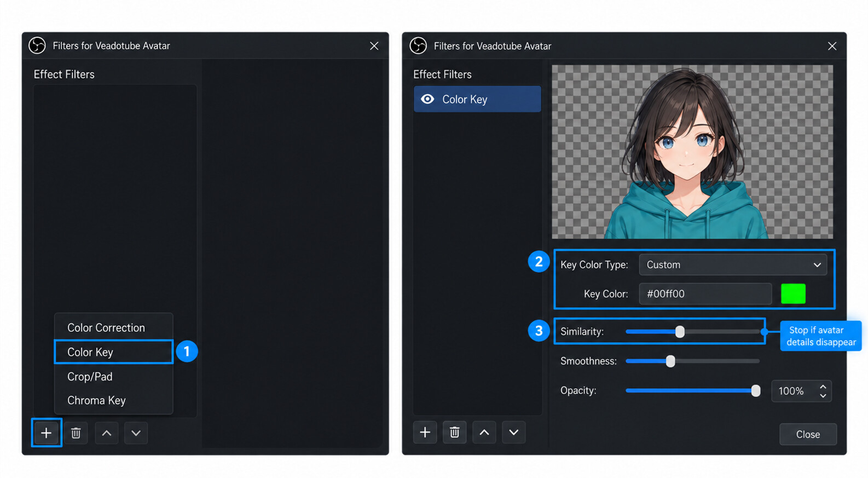Click the avatar preview image
Screen dimensions: 868x478
692,152
